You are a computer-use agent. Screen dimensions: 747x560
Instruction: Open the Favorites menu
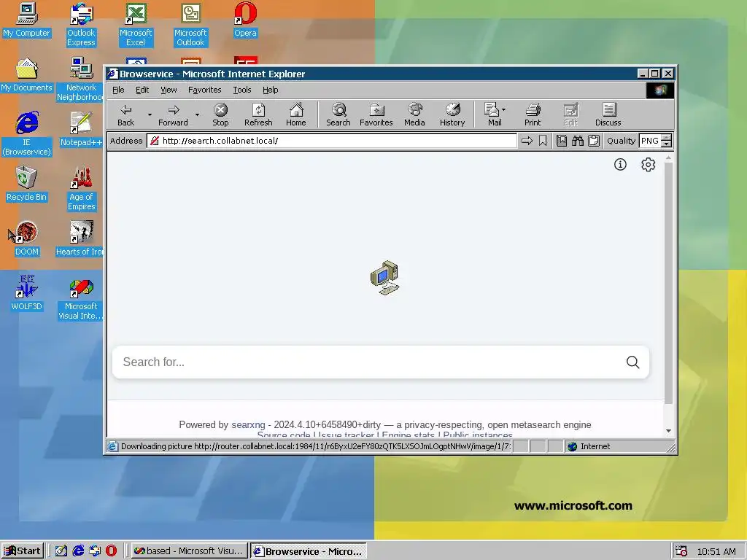click(x=205, y=90)
